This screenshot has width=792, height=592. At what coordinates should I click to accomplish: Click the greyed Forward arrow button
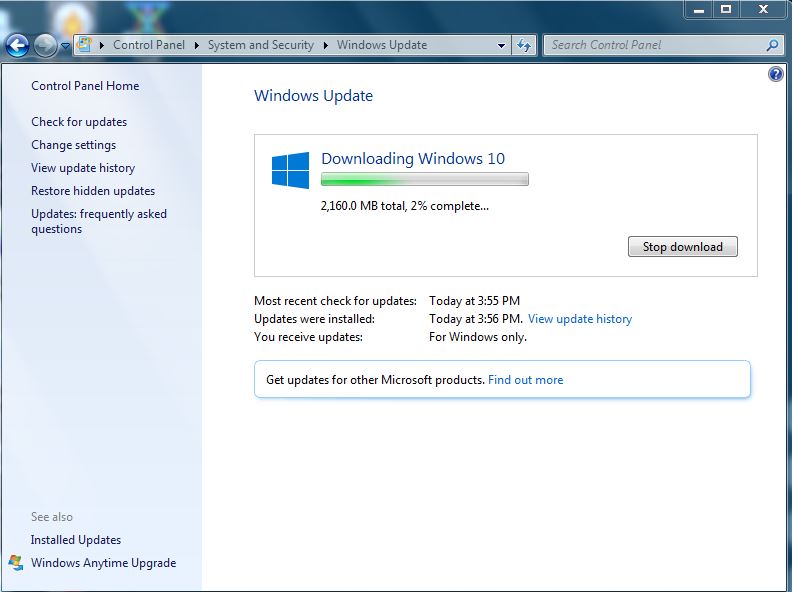(x=45, y=45)
